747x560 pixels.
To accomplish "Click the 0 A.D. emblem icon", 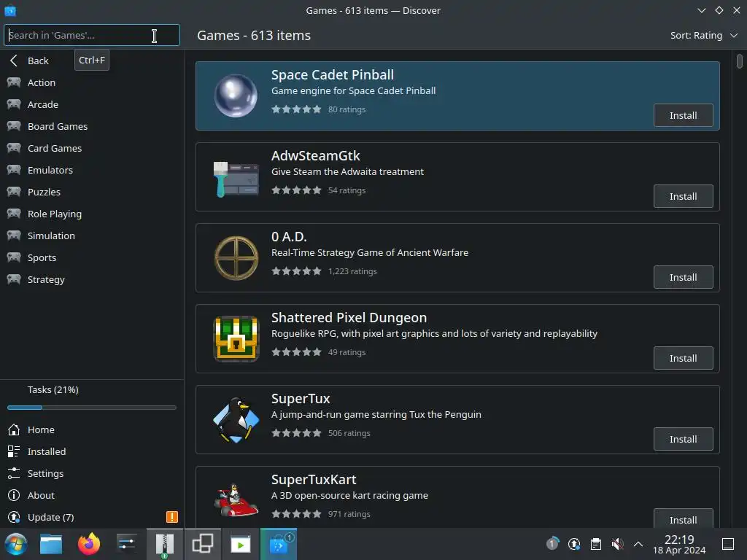I will [236, 257].
